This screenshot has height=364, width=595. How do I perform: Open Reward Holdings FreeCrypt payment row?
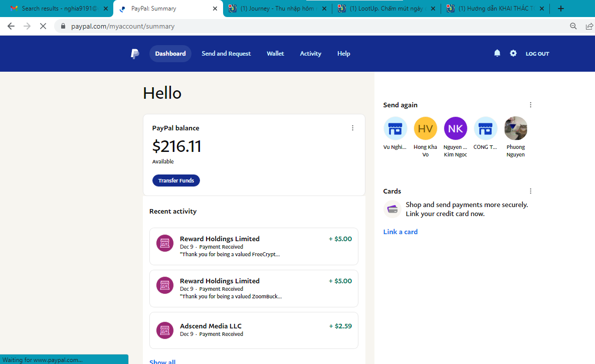pyautogui.click(x=254, y=246)
